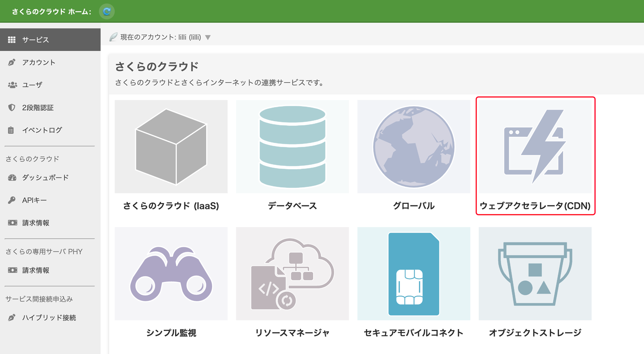Viewport: 644px width, 354px height.
Task: Select 2段階認証 in the sidebar menu
Action: [50, 108]
